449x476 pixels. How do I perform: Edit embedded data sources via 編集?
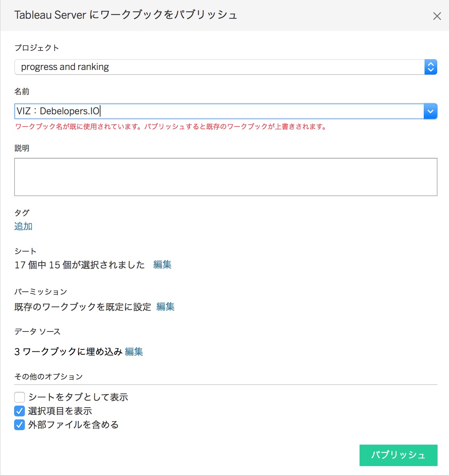(x=134, y=352)
